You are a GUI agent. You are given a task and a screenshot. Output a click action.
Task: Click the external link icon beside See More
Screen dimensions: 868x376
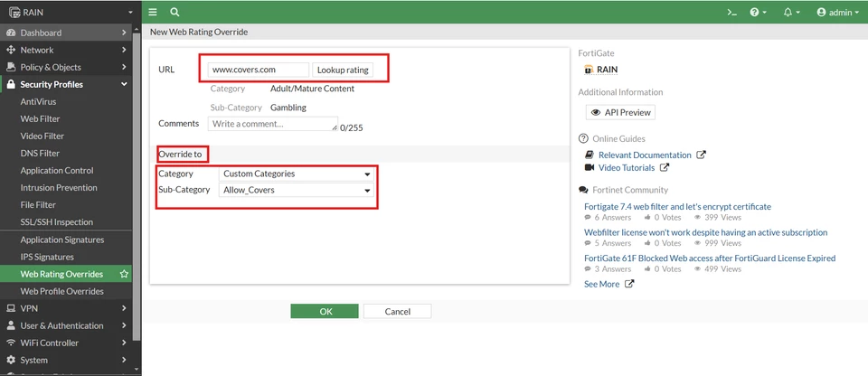(x=629, y=284)
